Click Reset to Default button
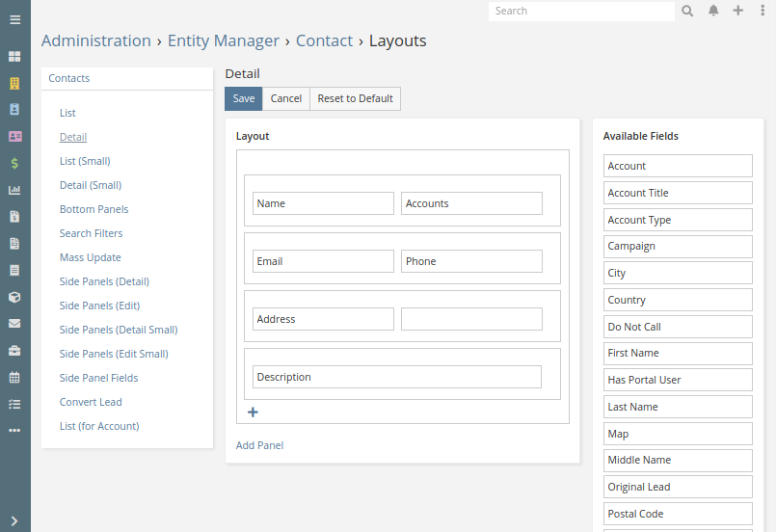 [x=356, y=98]
